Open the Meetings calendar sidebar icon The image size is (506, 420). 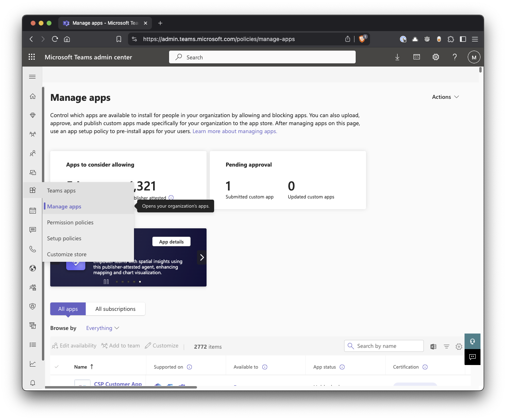[x=33, y=210]
